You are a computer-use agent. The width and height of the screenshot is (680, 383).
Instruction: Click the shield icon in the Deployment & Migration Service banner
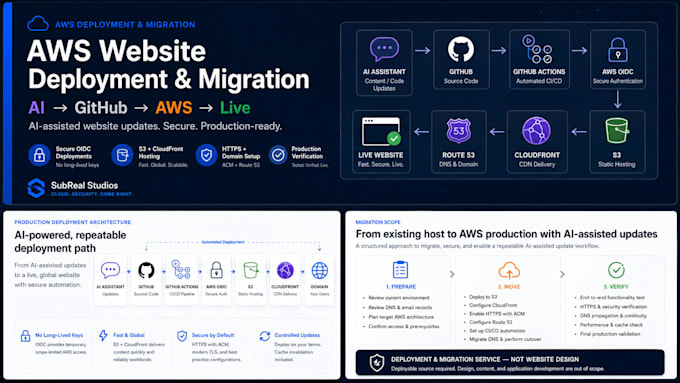tap(376, 363)
